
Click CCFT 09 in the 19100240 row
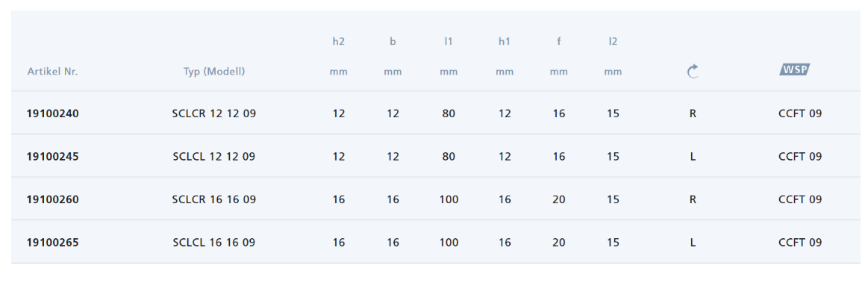click(x=800, y=113)
